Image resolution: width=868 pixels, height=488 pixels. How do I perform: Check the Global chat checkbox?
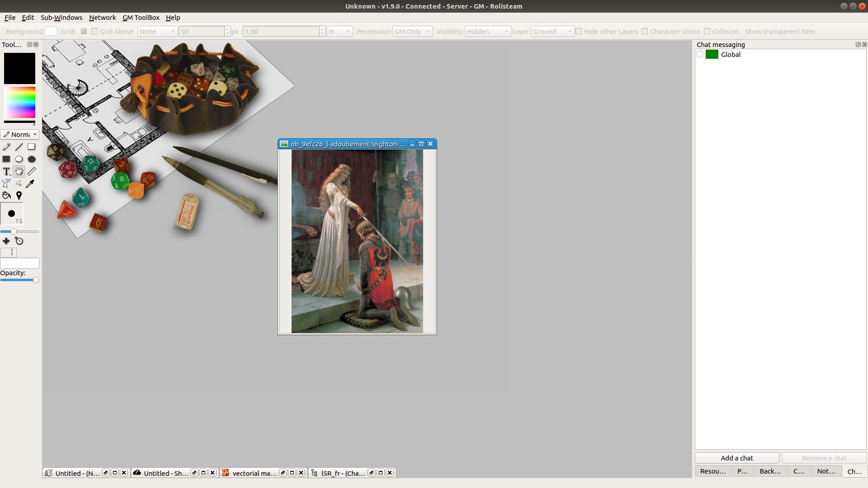[700, 55]
